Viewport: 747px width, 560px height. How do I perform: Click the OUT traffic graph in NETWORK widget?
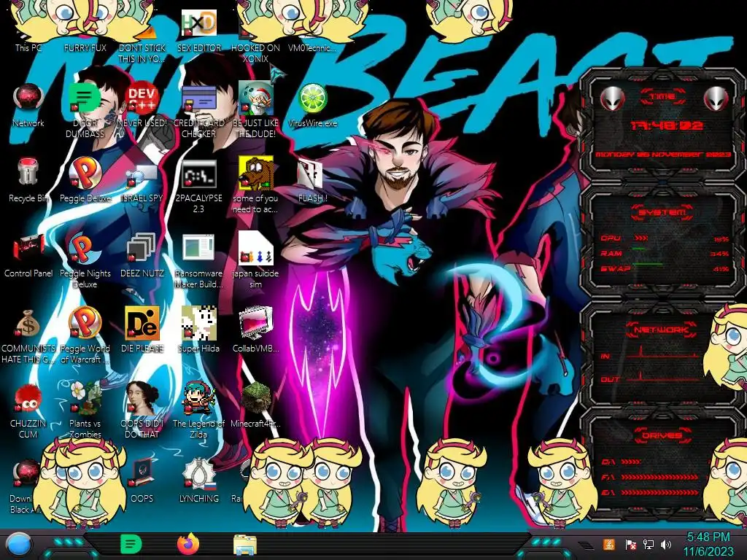click(x=662, y=376)
